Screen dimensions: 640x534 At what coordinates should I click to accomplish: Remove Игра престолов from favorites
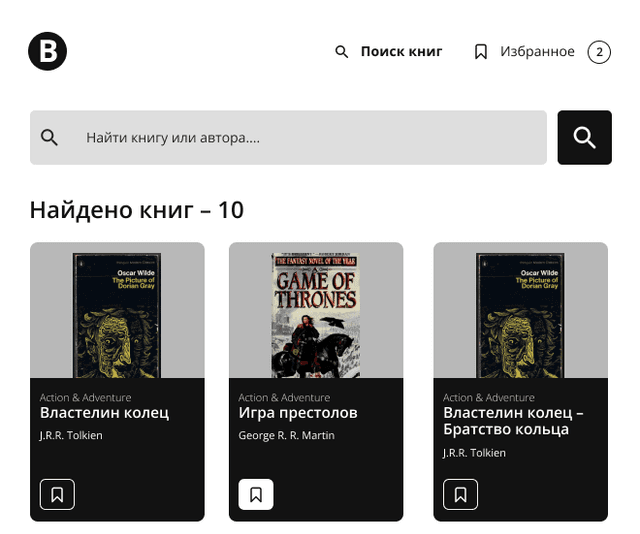click(x=256, y=494)
